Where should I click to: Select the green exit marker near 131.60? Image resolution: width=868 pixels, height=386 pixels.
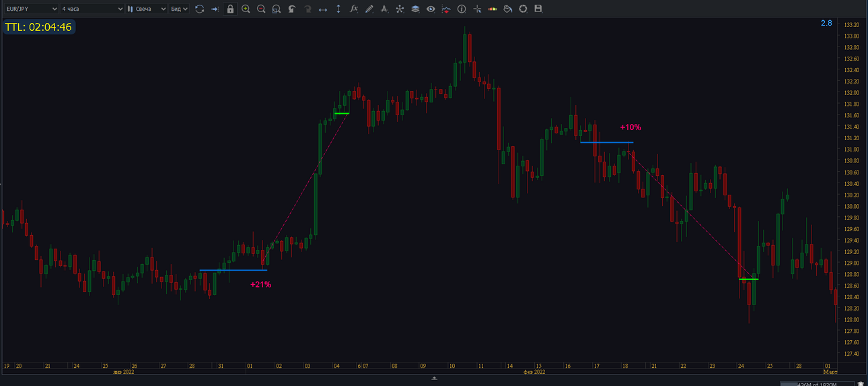[x=342, y=113]
